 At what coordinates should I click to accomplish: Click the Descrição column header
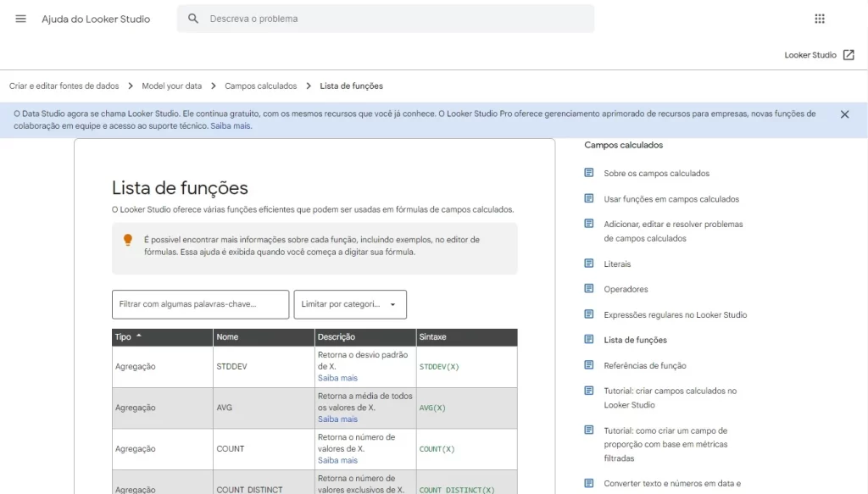click(x=365, y=337)
